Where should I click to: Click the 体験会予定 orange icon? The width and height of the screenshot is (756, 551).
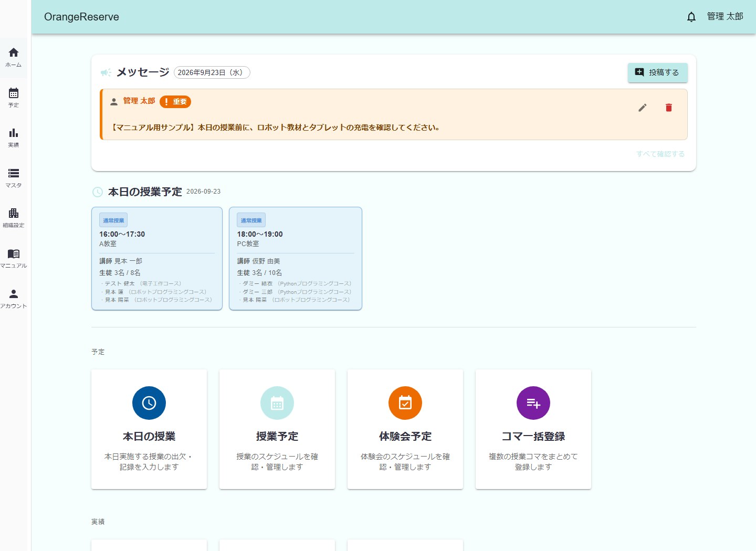tap(405, 403)
